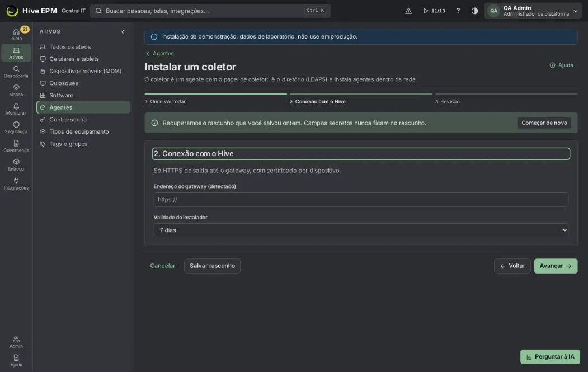588x372 pixels.
Task: Open Segurança shield icon
Action: (16, 128)
